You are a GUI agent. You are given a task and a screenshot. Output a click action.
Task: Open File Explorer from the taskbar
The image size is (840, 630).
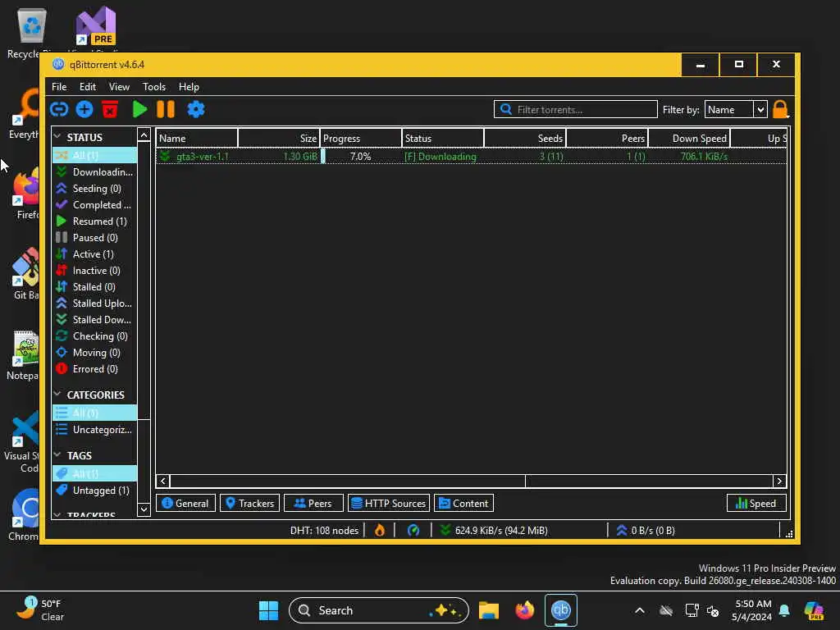click(x=489, y=610)
